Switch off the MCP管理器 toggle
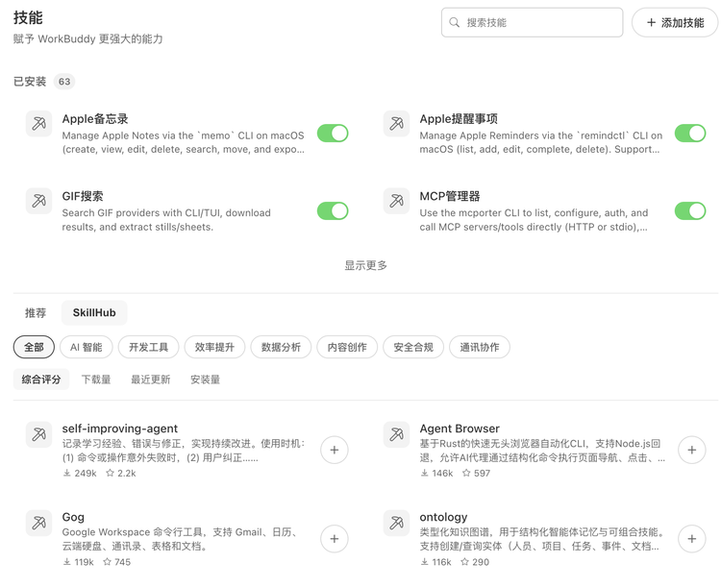 [x=690, y=211]
